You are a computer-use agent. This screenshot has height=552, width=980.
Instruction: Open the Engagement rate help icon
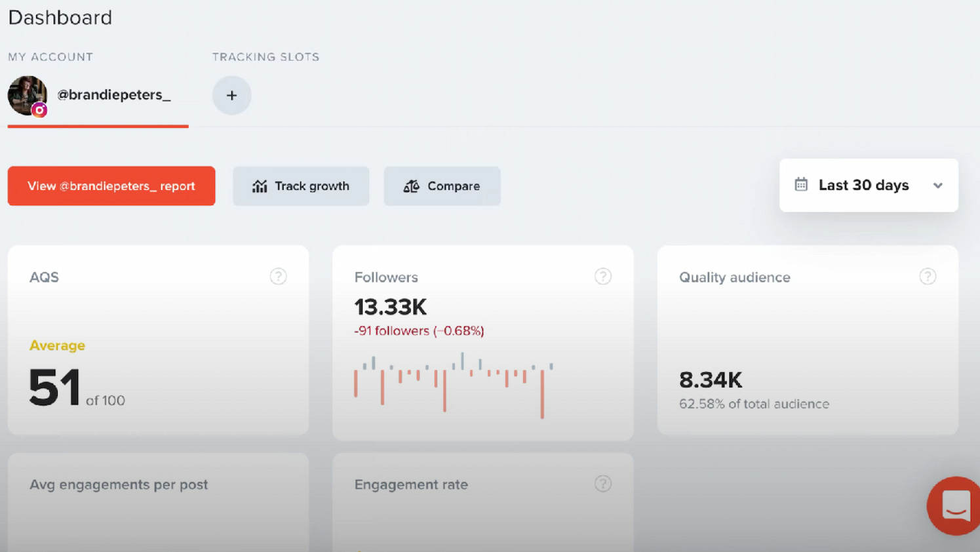[x=603, y=484]
